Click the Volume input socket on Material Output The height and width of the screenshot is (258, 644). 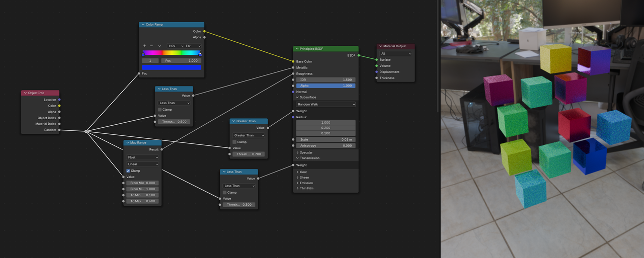tap(377, 65)
